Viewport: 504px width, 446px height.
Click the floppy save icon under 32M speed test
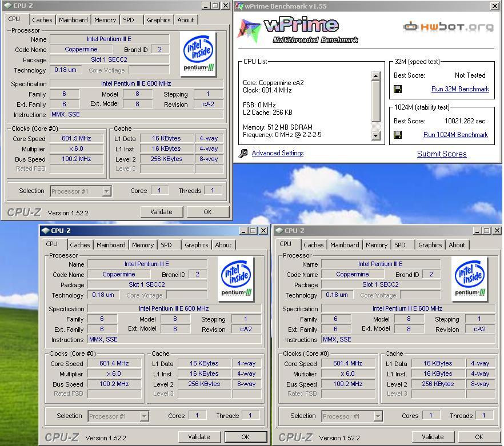(398, 89)
